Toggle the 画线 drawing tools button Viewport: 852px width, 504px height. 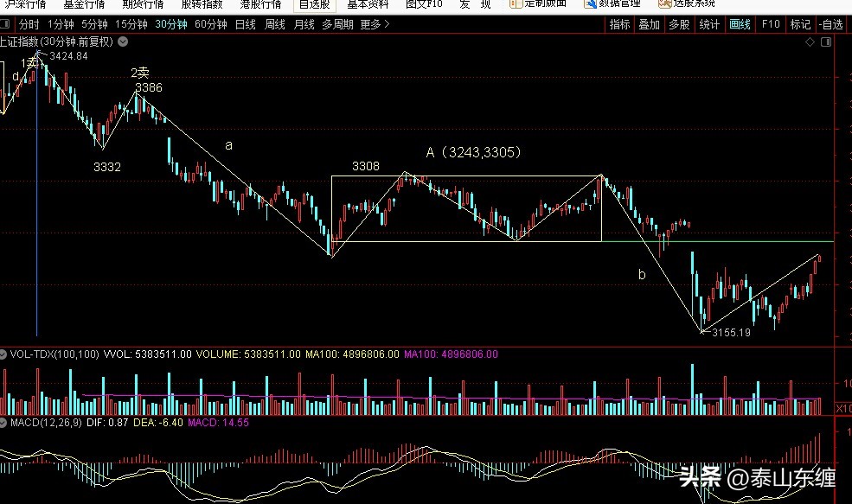740,24
